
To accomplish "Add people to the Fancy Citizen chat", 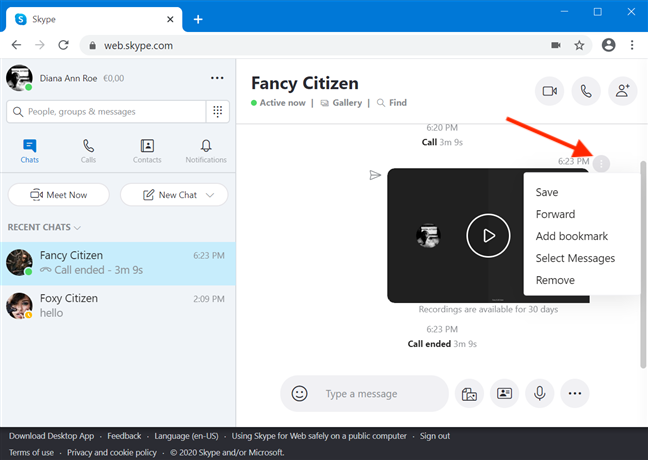I will pos(622,91).
